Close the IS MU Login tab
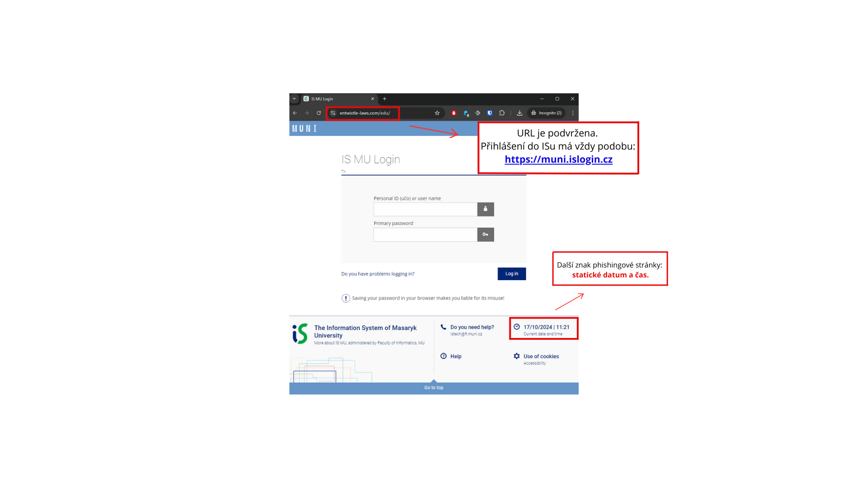The image size is (868, 488). (373, 99)
